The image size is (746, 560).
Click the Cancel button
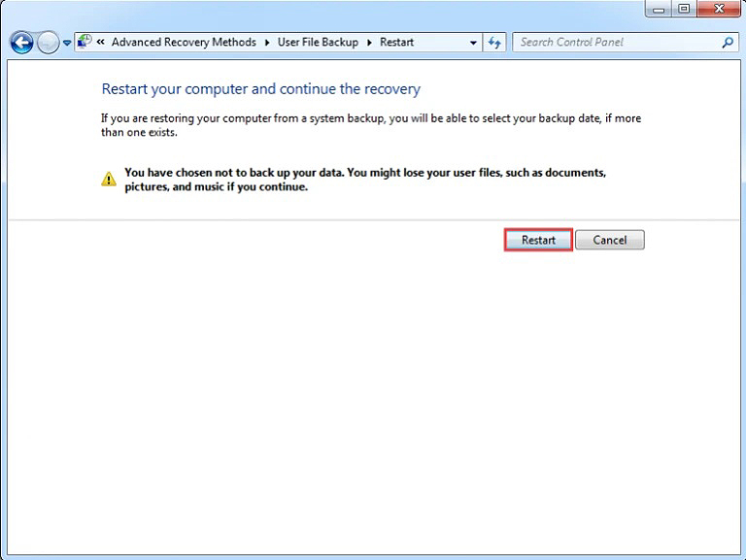tap(609, 240)
